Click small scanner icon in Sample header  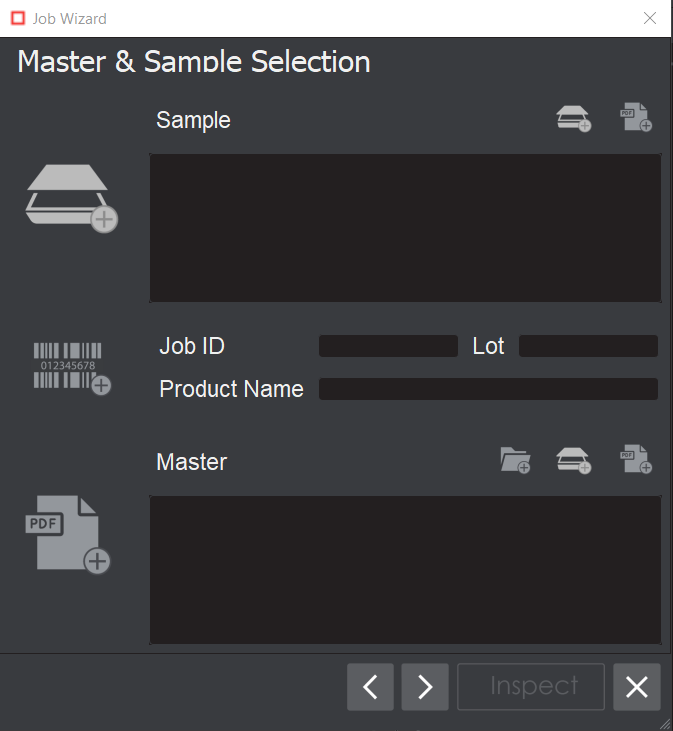pos(573,119)
